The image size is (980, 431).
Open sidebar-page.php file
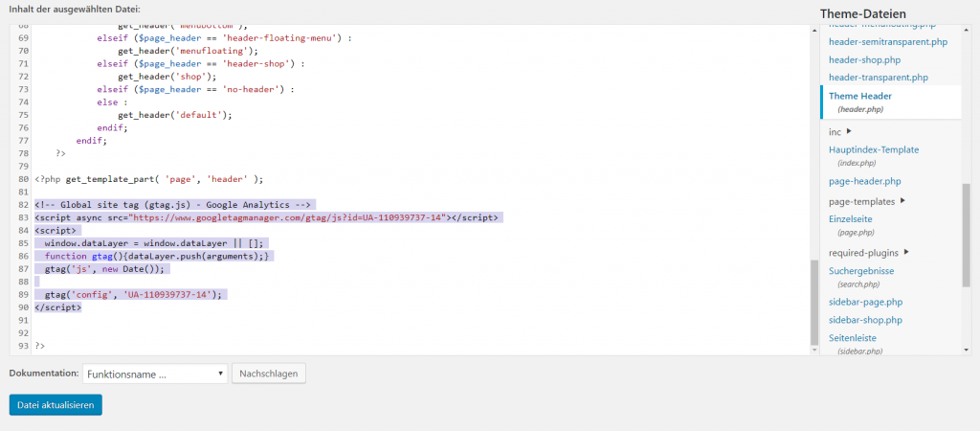(x=865, y=302)
